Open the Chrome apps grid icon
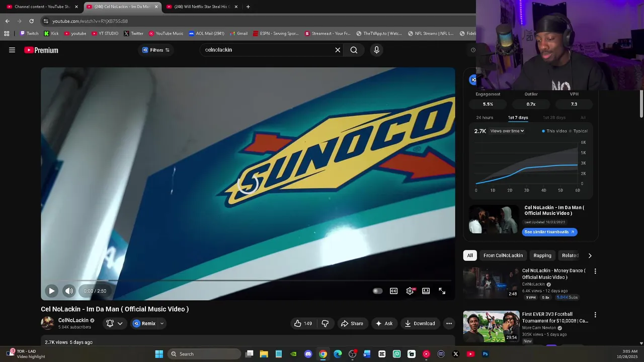This screenshot has width=644, height=362. pos(7,34)
